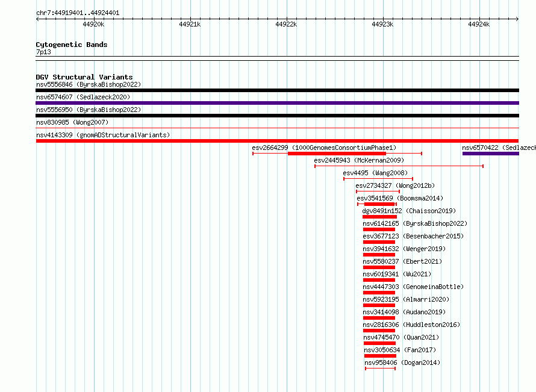Image resolution: width=536 pixels, height=392 pixels.
Task: Click the red span line under nsv958406
Action: tap(381, 369)
